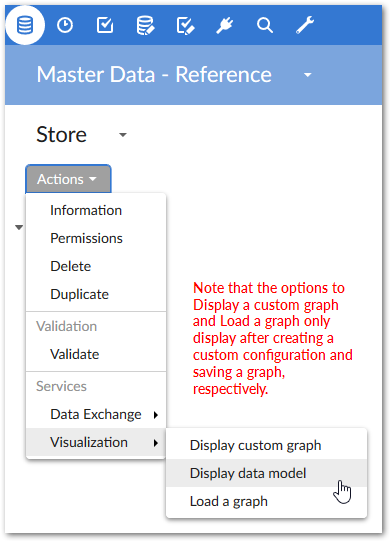
Task: Select Display data model option
Action: 266,473
